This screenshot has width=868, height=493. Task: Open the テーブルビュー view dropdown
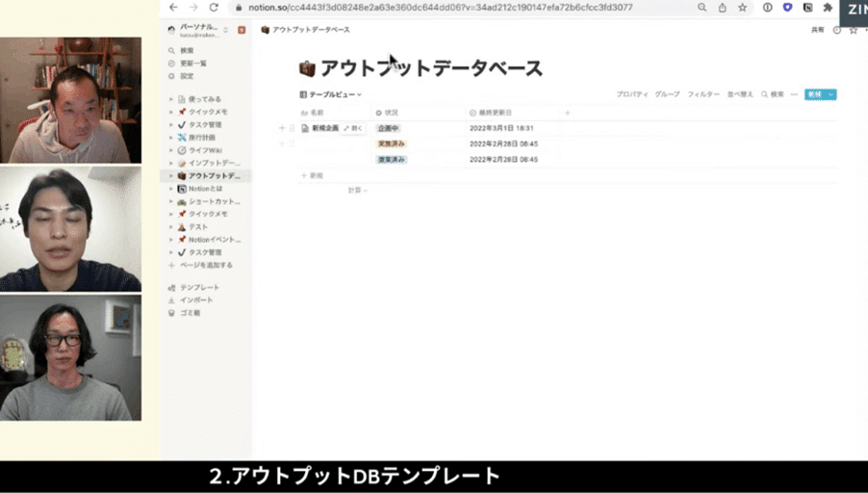(331, 94)
